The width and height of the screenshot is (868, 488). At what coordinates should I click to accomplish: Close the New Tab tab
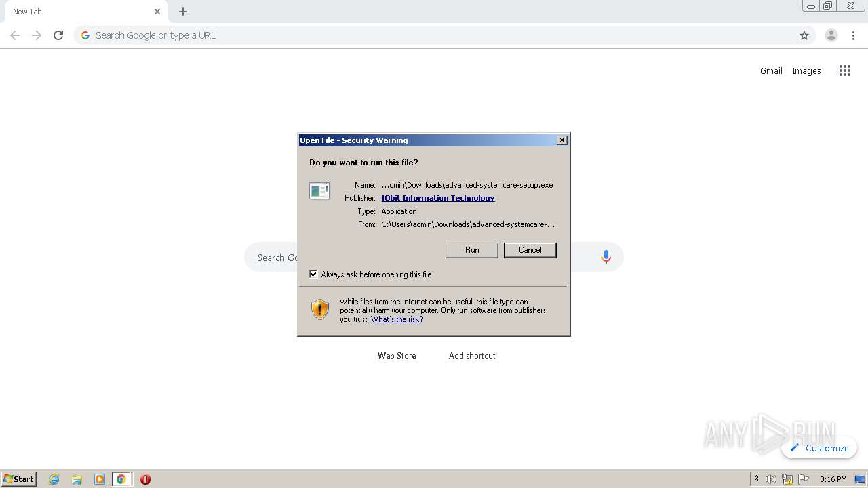click(157, 12)
